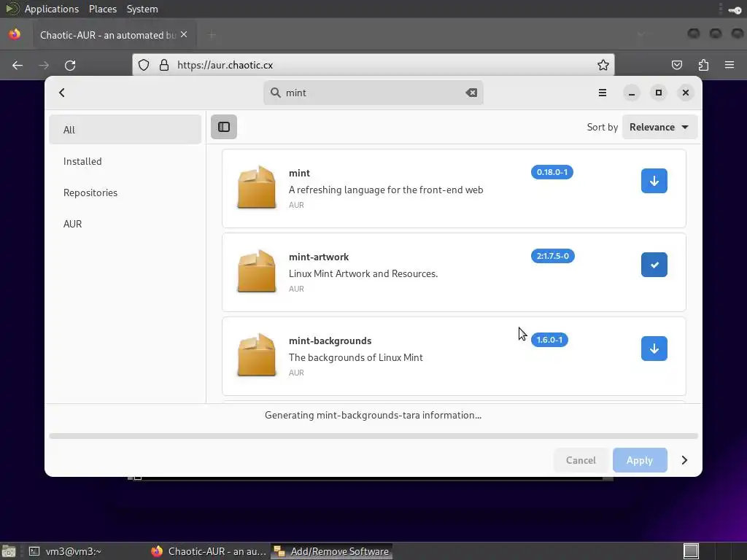Apply the pending changes
Image resolution: width=747 pixels, height=560 pixels.
point(640,460)
